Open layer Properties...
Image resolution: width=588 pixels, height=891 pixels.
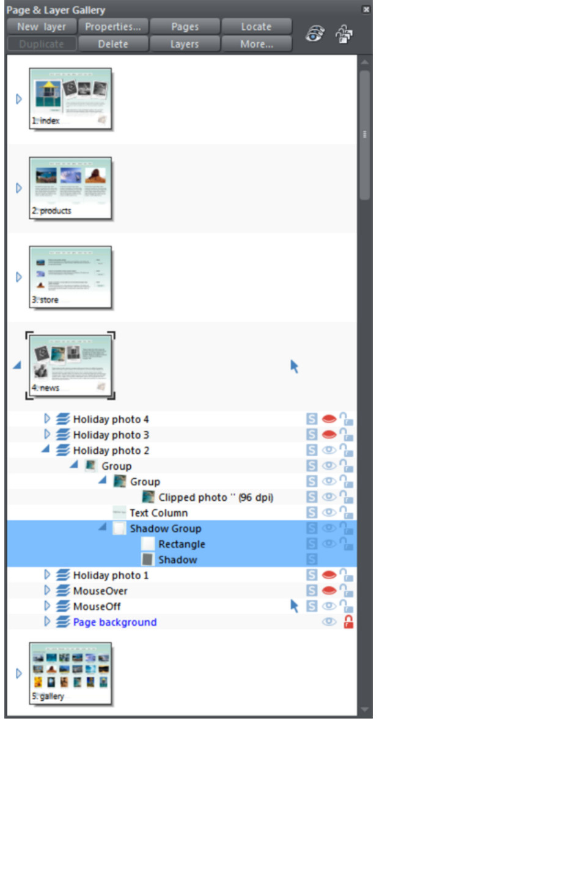click(x=113, y=26)
